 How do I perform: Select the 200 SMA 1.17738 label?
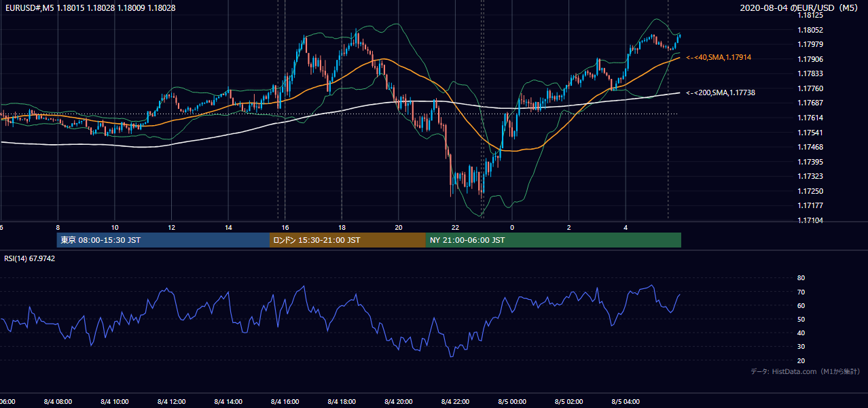tap(720, 92)
